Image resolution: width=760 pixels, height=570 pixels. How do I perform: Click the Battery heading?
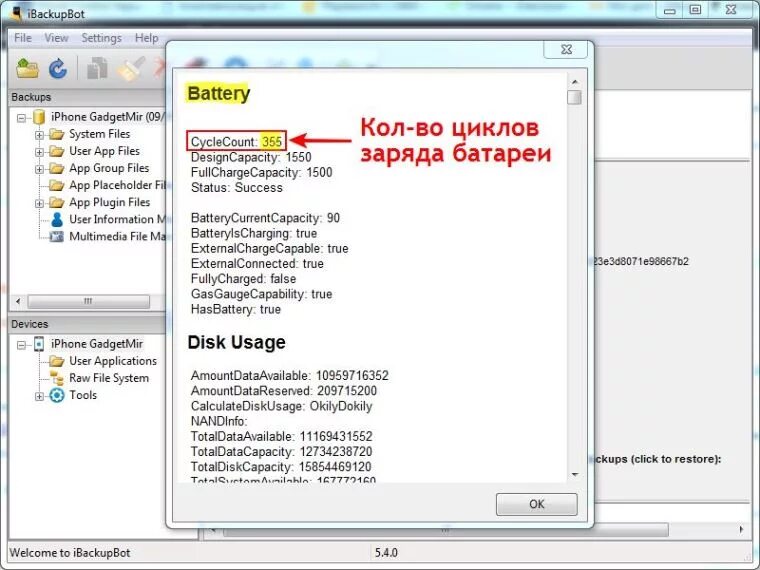[x=219, y=93]
